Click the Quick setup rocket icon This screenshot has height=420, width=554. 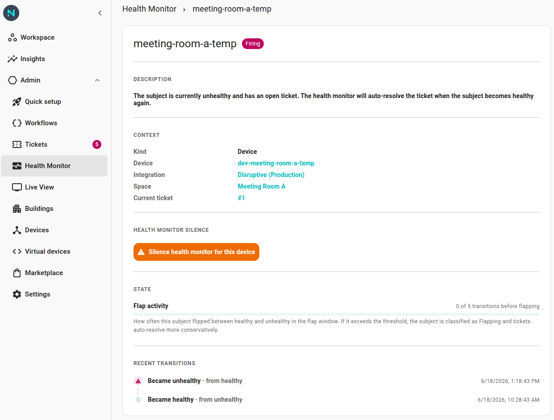[17, 102]
